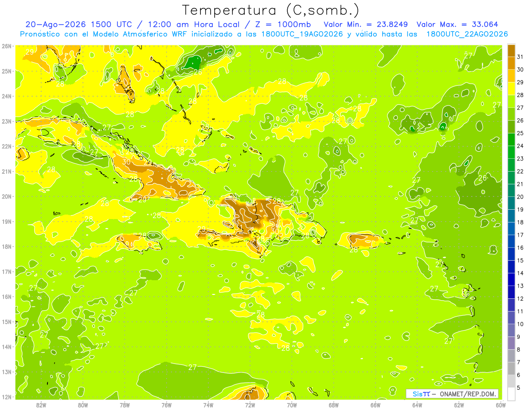Click the '70W' longitude label
The height and width of the screenshot is (411, 532).
[x=292, y=405]
